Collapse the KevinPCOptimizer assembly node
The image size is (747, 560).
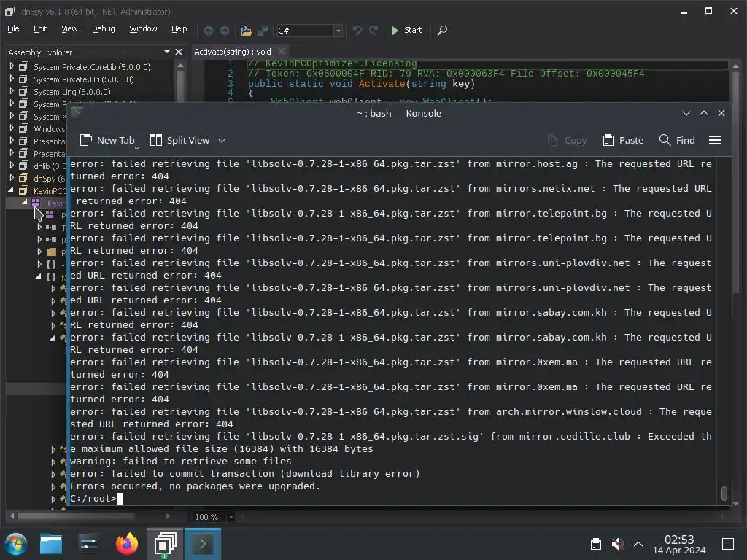(11, 190)
